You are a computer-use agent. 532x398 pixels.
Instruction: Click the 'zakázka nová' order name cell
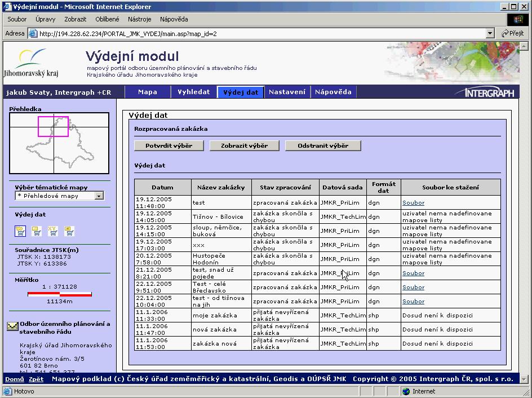(221, 343)
